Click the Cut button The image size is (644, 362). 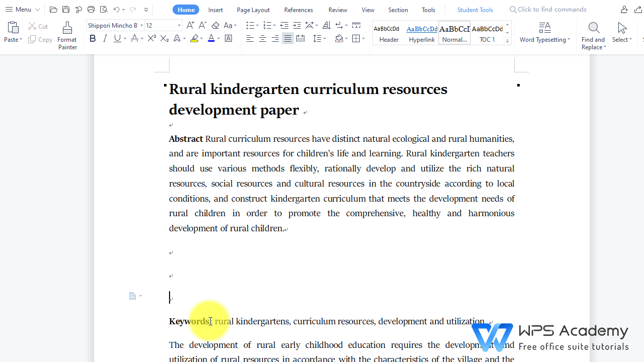point(38,26)
